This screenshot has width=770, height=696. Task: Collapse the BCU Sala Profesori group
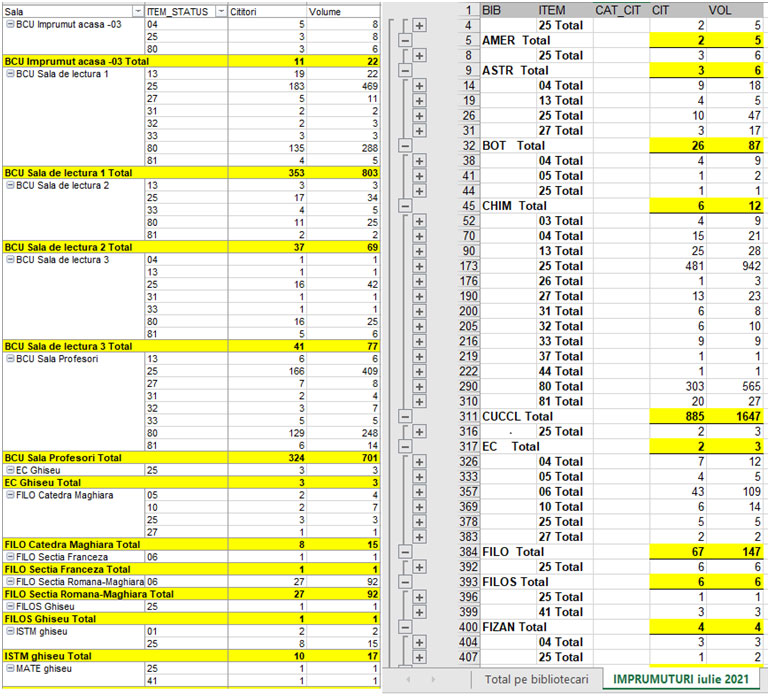pyautogui.click(x=10, y=359)
